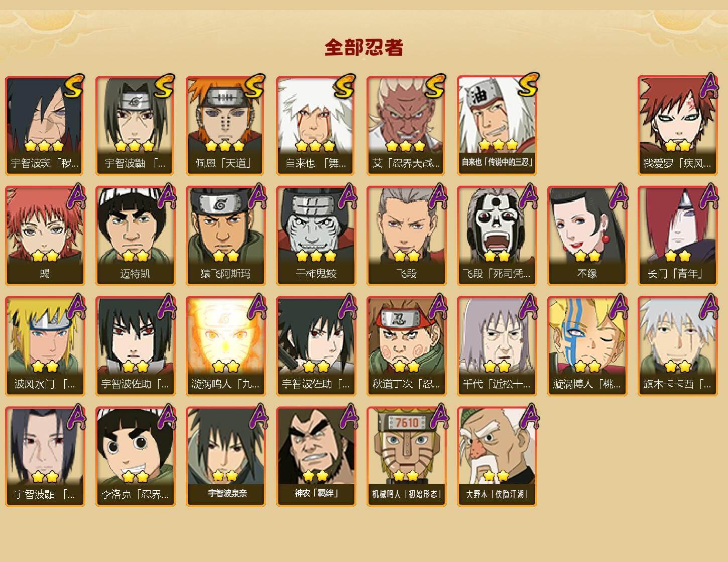The image size is (728, 562).
Task: Open the 不缘 ninja card
Action: [587, 236]
